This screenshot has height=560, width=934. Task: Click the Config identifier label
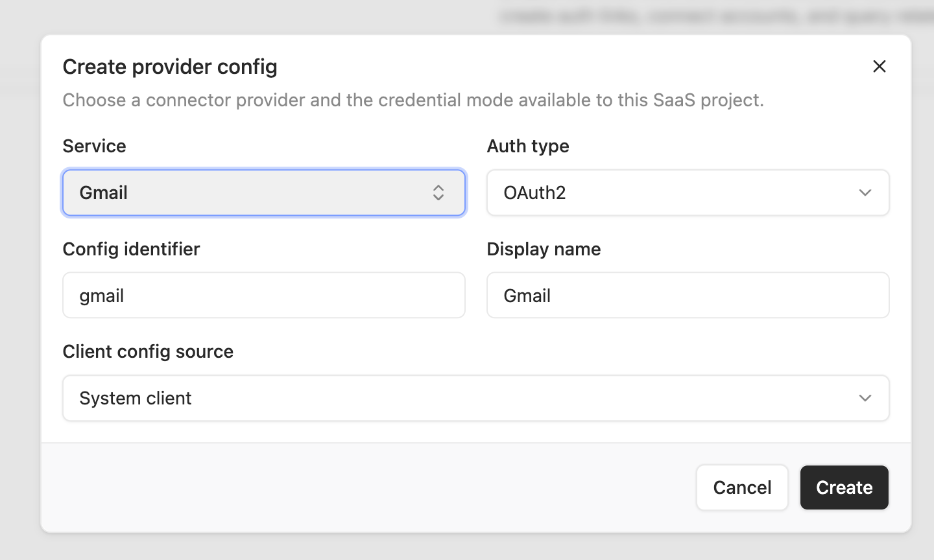[131, 249]
